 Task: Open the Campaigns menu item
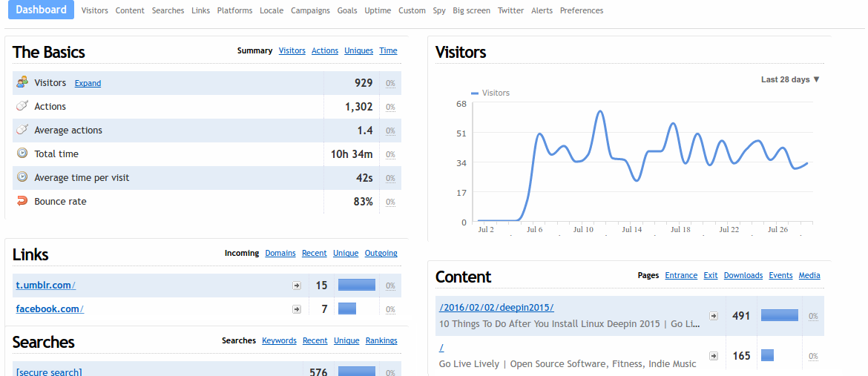(310, 10)
